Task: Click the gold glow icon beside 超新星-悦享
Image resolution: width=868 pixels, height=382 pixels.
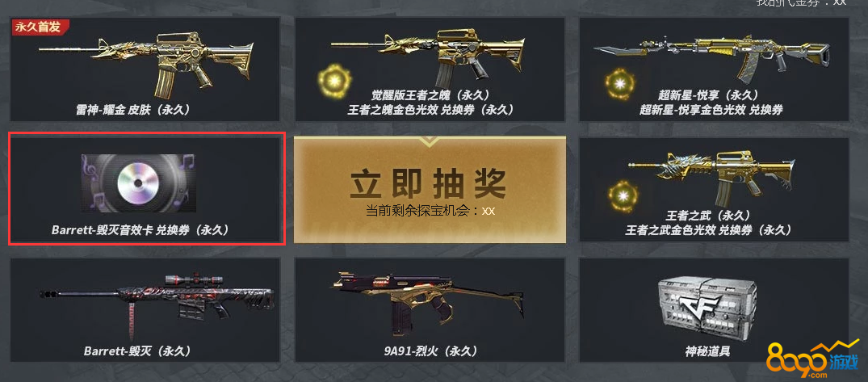Action: pyautogui.click(x=620, y=85)
